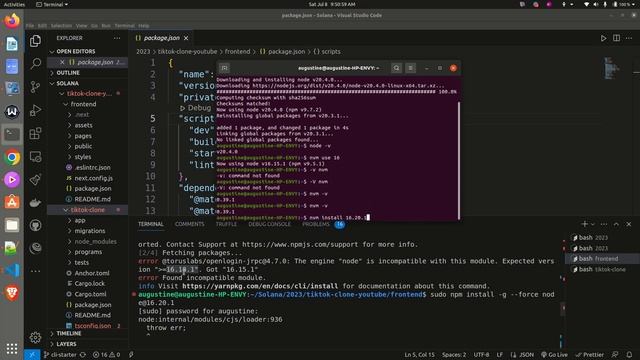Open editor More Actions ellipsis
640x360 pixels.
tap(629, 38)
